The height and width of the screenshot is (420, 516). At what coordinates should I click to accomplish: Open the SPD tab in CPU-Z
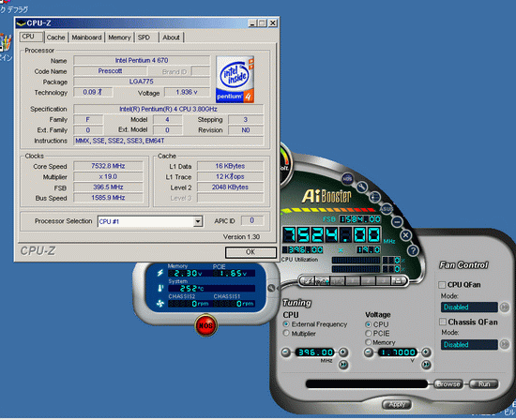tap(144, 37)
